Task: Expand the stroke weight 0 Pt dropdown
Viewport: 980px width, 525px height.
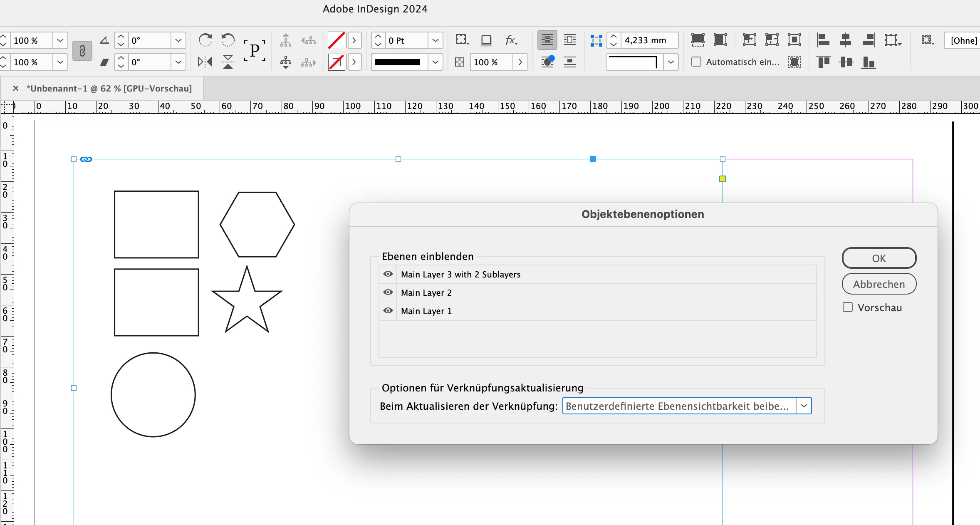Action: [435, 40]
